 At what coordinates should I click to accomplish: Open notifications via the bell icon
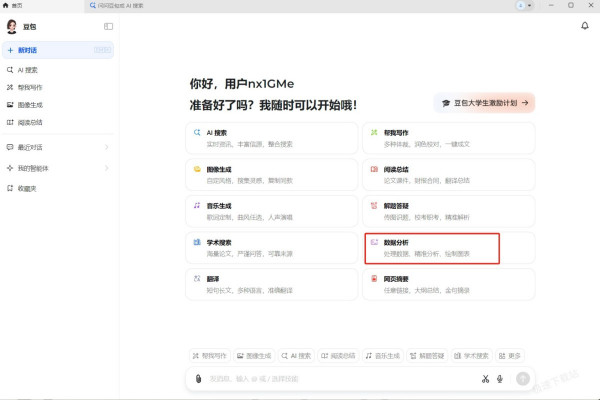point(585,26)
